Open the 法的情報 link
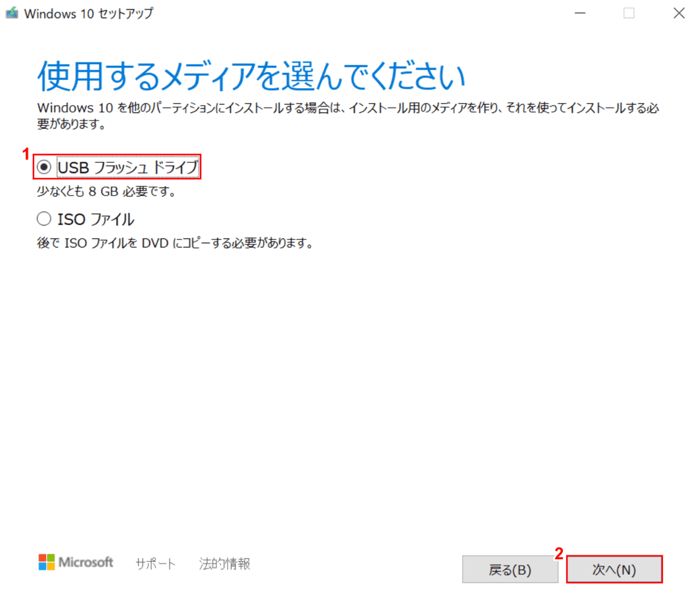Image resolution: width=700 pixels, height=607 pixels. (x=225, y=563)
